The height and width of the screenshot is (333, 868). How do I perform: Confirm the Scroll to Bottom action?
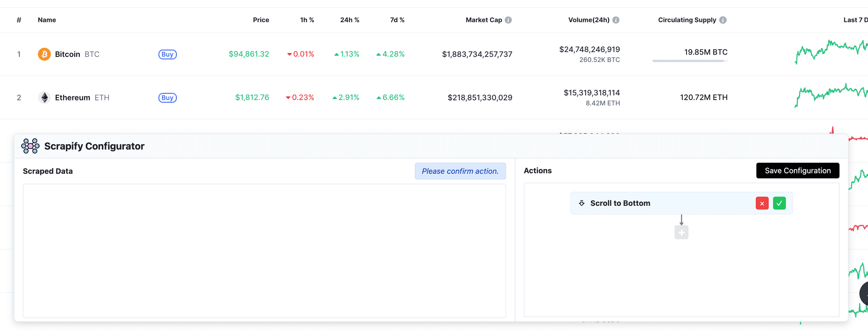pos(779,203)
